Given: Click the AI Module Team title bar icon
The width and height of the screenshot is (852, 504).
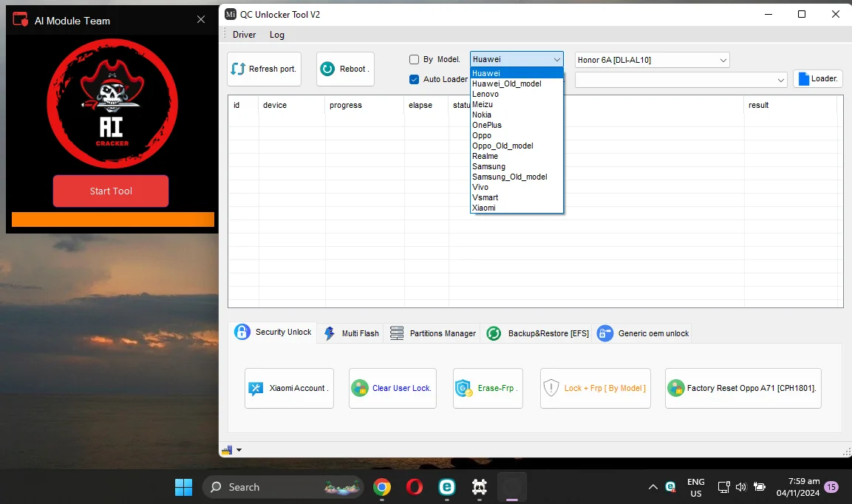Looking at the screenshot, I should [x=20, y=19].
